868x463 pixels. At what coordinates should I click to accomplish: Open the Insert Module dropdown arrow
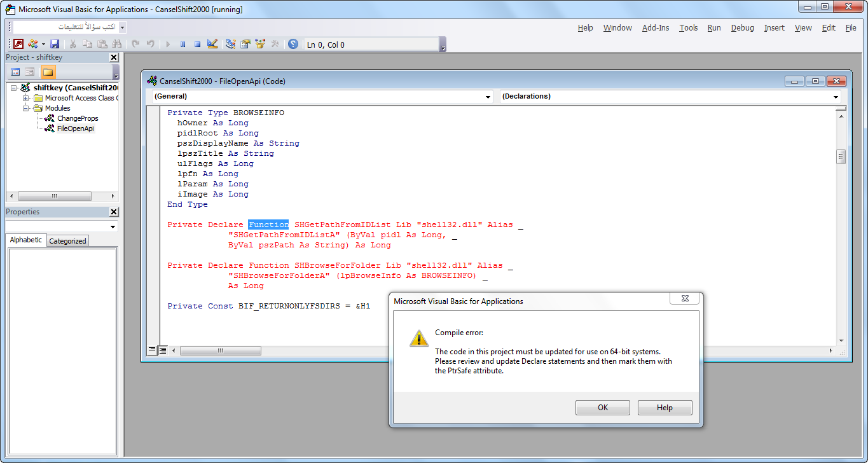pos(43,44)
